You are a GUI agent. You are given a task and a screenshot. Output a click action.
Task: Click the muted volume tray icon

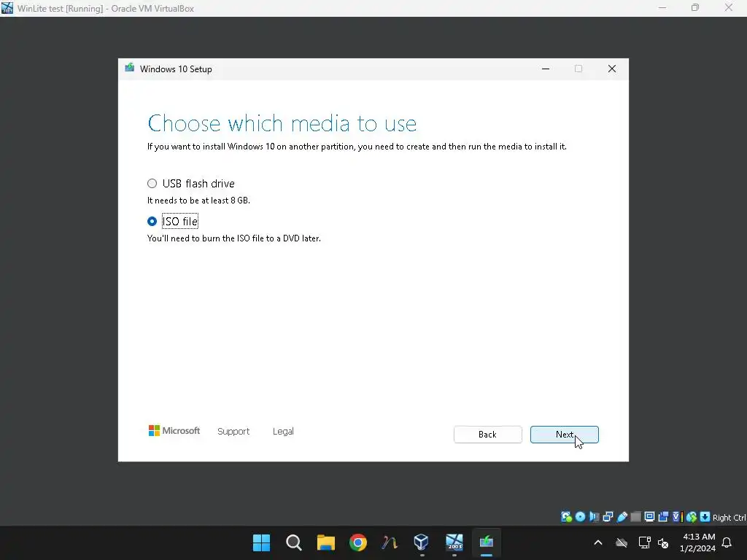coord(662,542)
